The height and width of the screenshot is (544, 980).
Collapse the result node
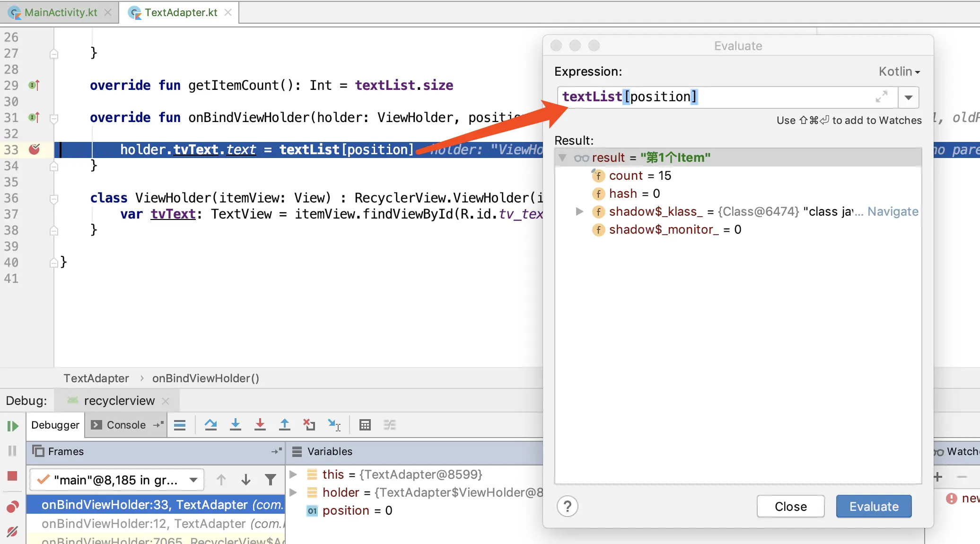[562, 158]
